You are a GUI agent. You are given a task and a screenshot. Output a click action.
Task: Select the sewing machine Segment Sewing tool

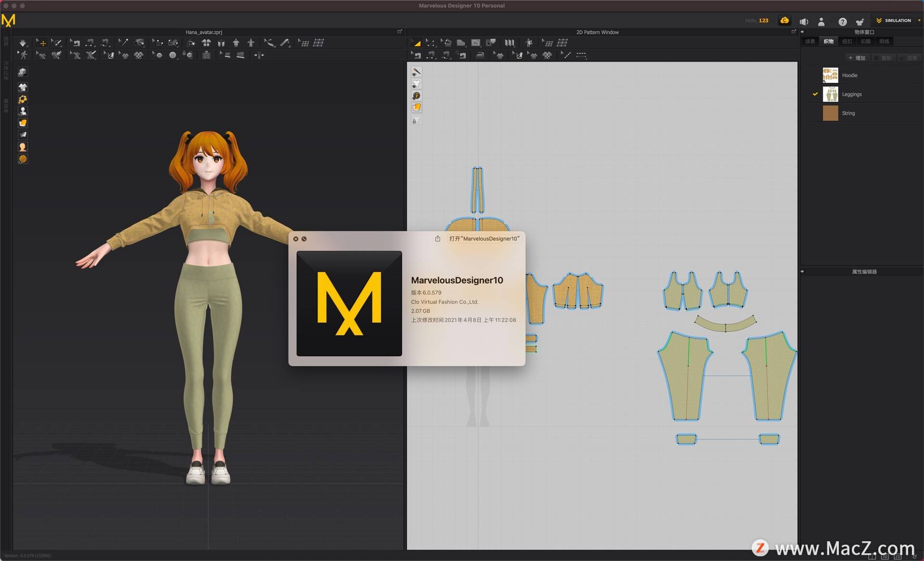(x=431, y=55)
